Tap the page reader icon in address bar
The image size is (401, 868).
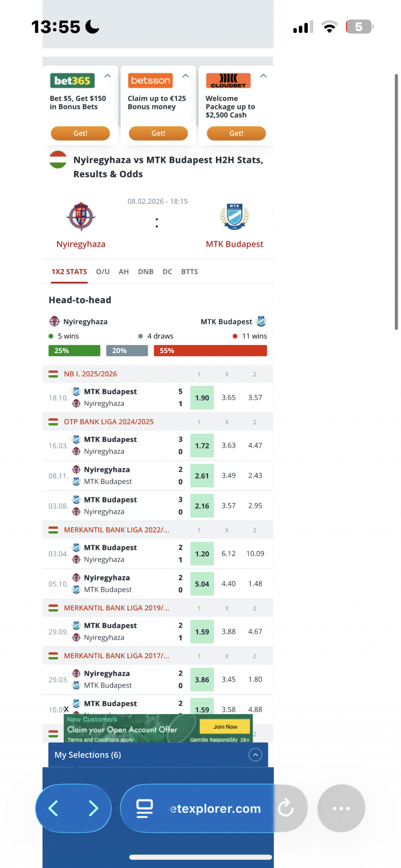click(x=145, y=808)
